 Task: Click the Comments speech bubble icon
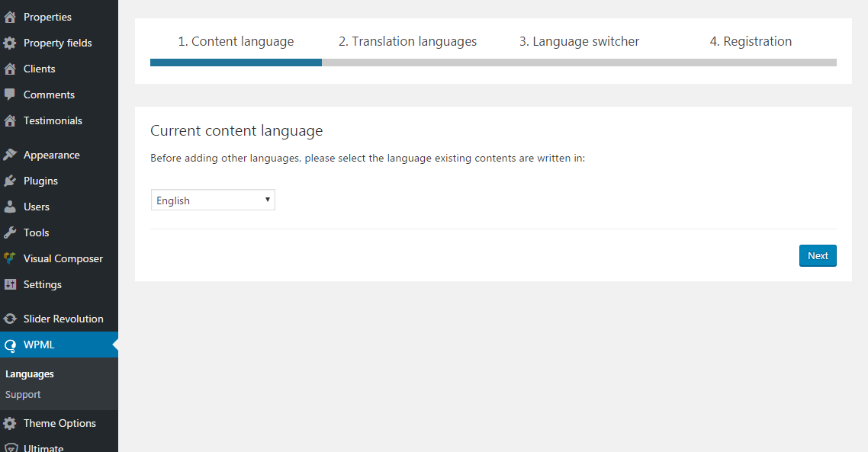click(x=10, y=95)
